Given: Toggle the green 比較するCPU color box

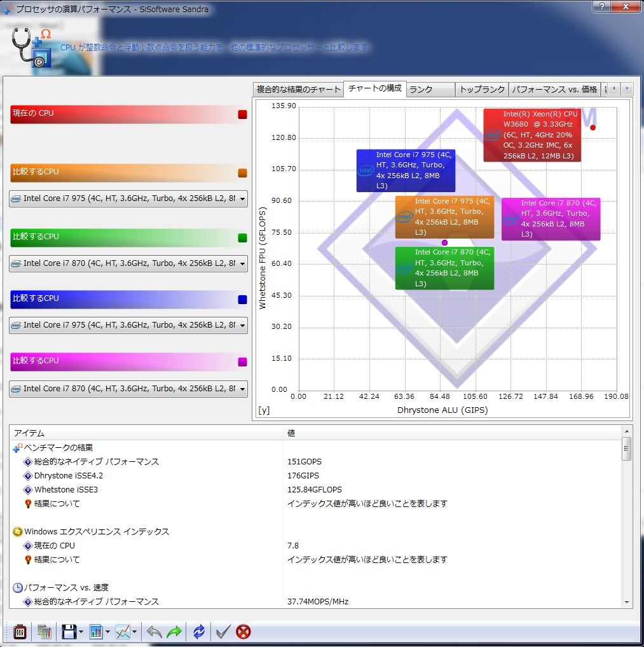Looking at the screenshot, I should coord(242,238).
